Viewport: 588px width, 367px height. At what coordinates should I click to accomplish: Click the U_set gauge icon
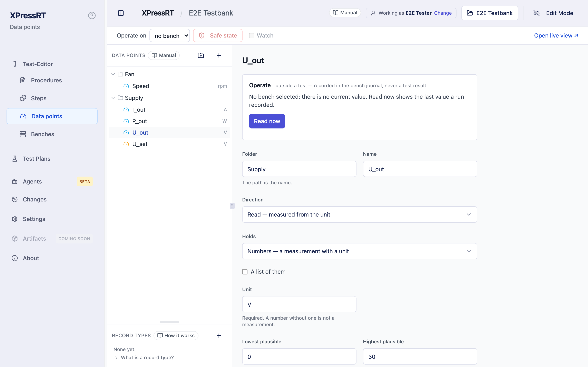126,144
